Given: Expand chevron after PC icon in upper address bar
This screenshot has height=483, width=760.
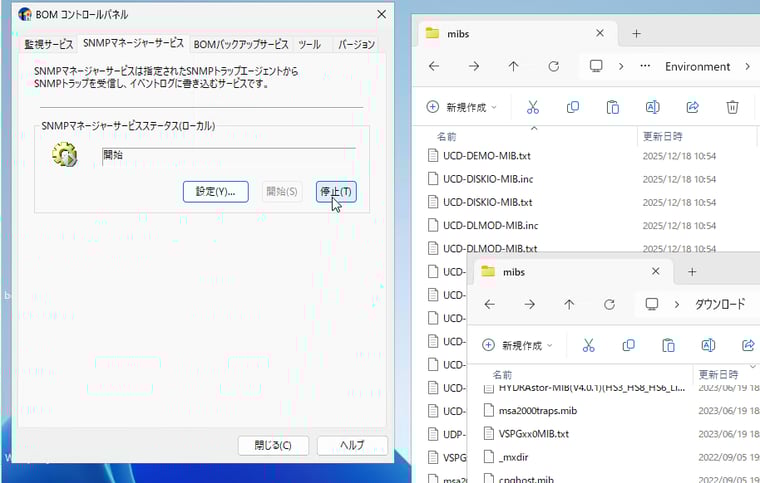Looking at the screenshot, I should pos(621,66).
